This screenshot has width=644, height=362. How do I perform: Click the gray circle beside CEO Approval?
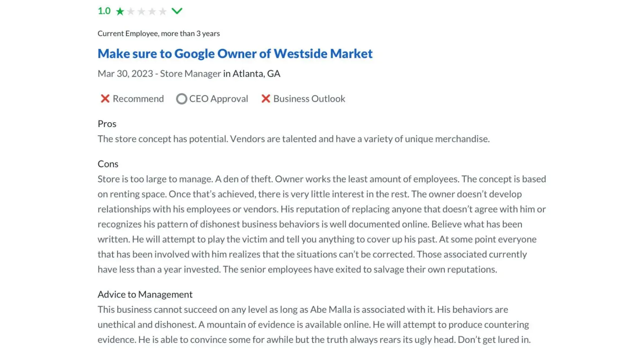coord(181,99)
